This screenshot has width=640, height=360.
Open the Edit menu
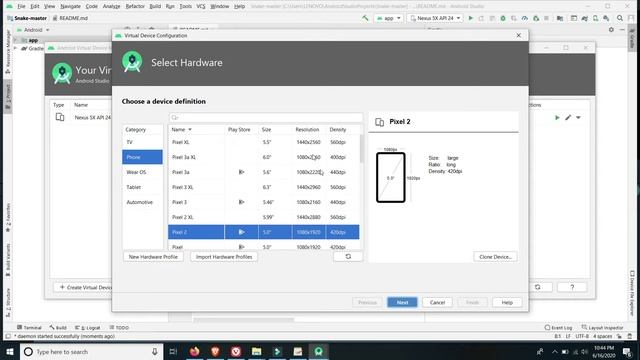point(35,7)
